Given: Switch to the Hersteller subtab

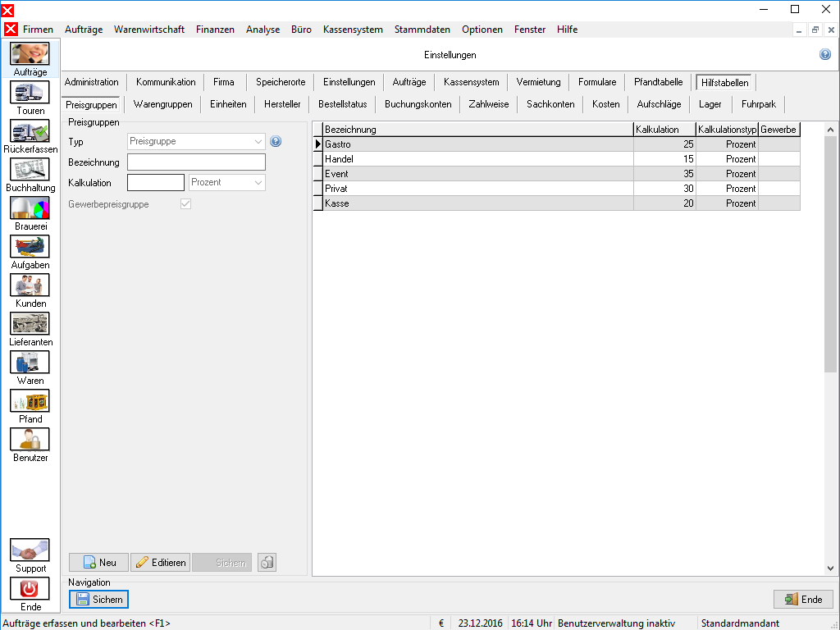Looking at the screenshot, I should pos(282,104).
